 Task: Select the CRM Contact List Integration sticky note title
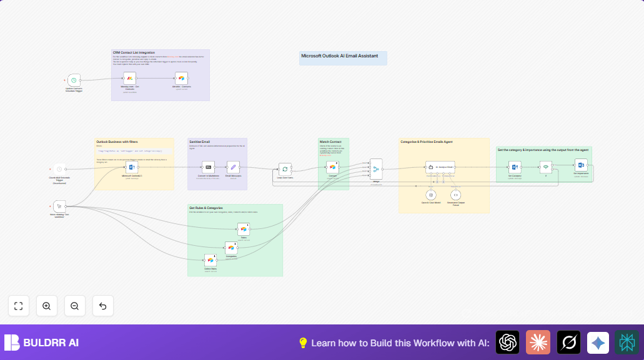pos(134,53)
